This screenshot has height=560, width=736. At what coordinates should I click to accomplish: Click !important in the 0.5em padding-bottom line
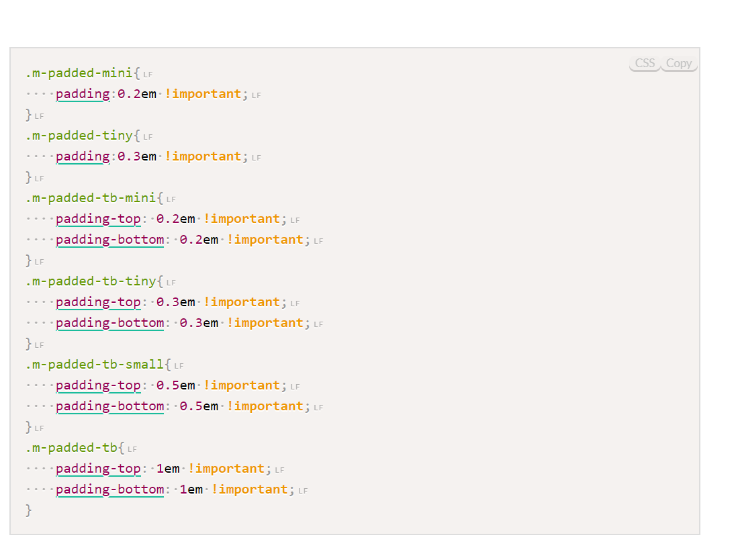click(265, 406)
